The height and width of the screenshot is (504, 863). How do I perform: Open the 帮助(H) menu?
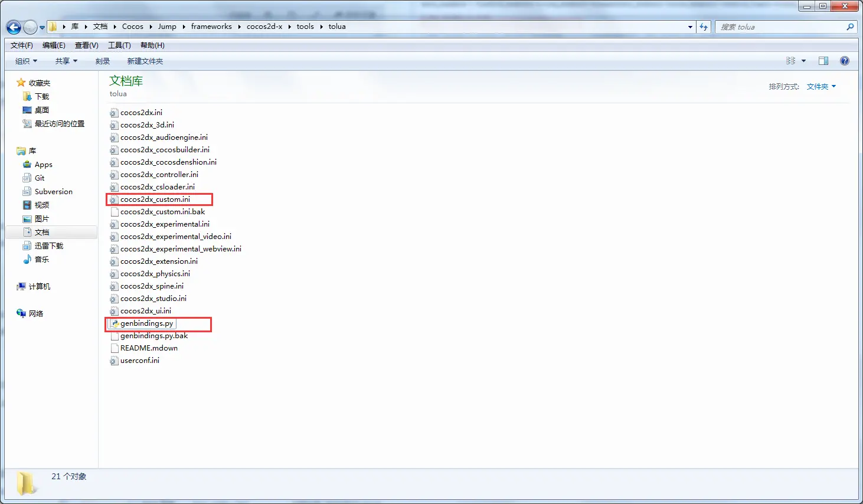pyautogui.click(x=152, y=45)
